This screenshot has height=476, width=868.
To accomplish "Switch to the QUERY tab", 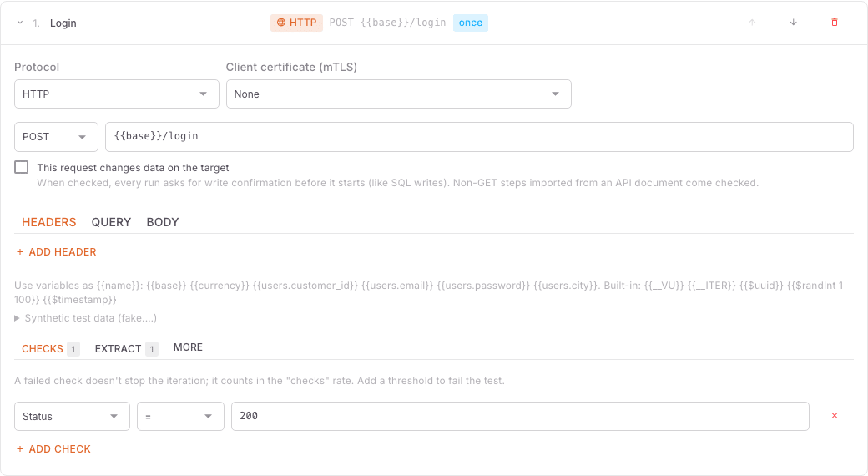I will [111, 222].
